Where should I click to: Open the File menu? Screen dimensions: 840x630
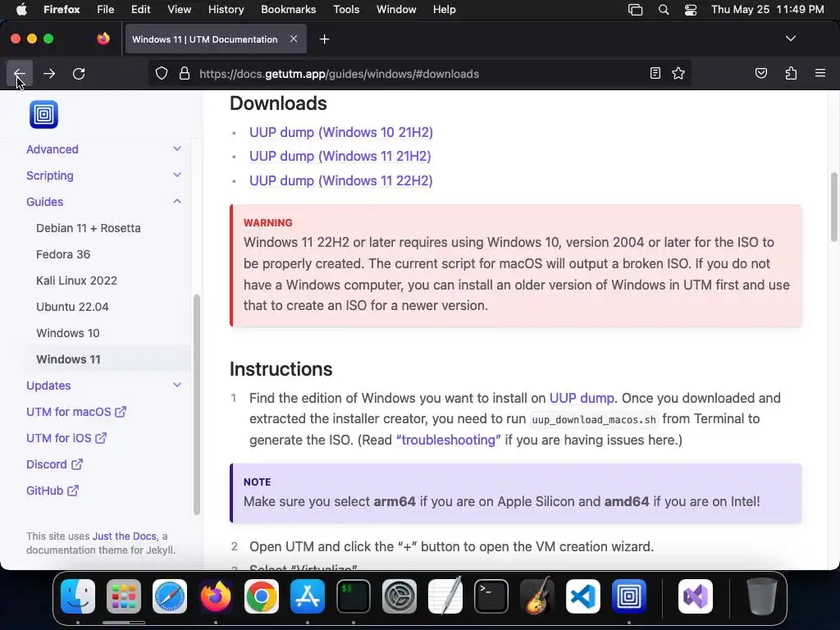(x=105, y=10)
